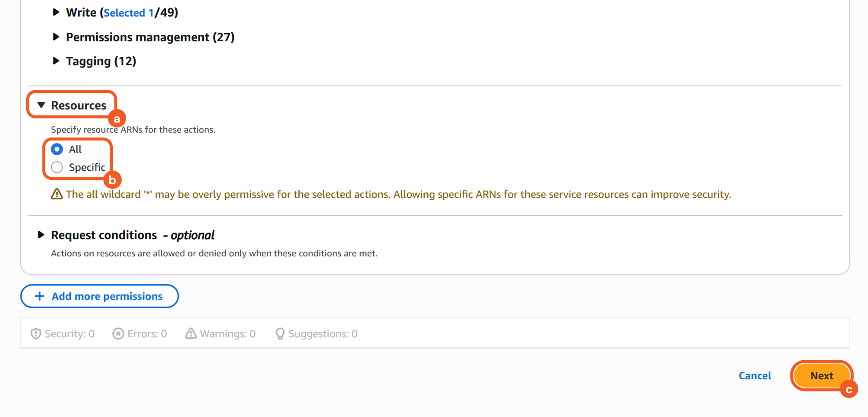Click the Suggestions lightbulb icon
Screen dimensions: 868x417
280,334
